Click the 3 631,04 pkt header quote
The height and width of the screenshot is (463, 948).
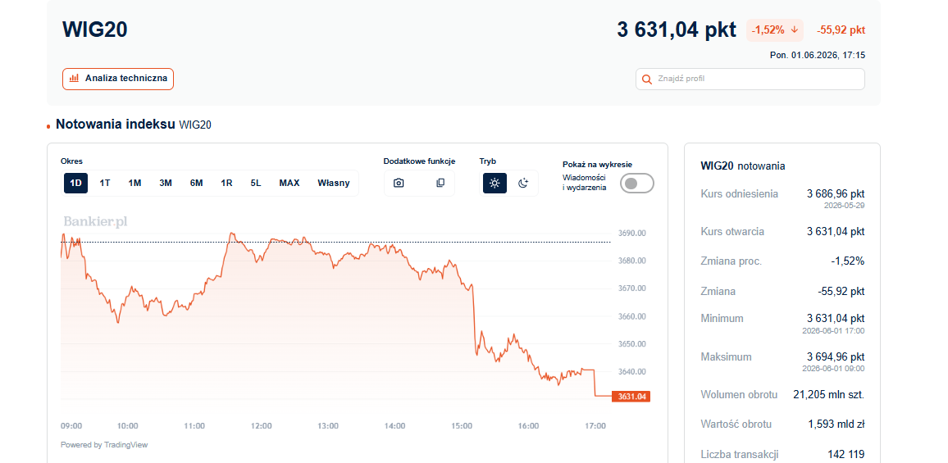pos(677,30)
